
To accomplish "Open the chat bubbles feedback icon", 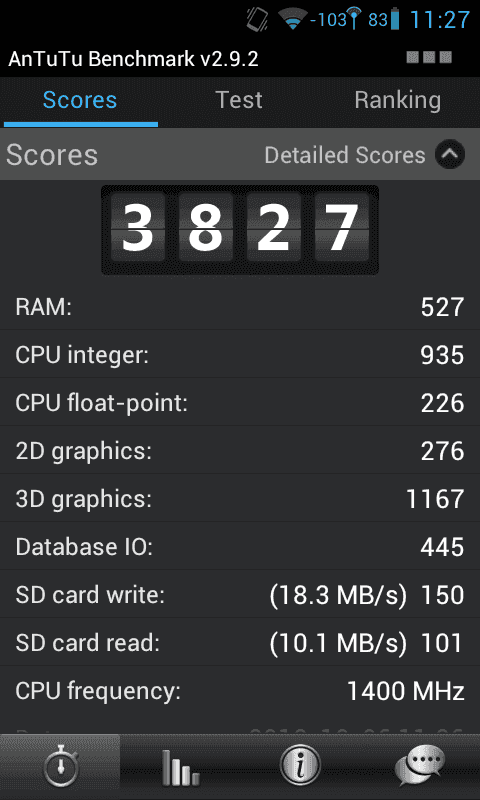I will [x=420, y=766].
